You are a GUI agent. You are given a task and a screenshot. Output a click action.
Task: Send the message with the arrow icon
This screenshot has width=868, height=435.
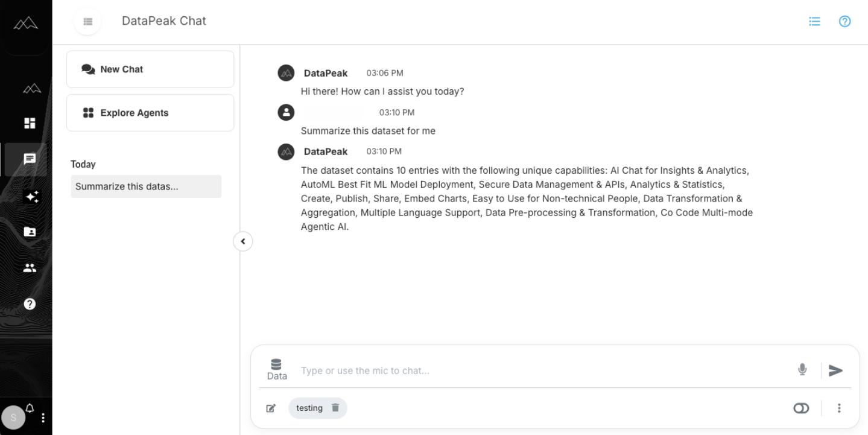tap(835, 370)
